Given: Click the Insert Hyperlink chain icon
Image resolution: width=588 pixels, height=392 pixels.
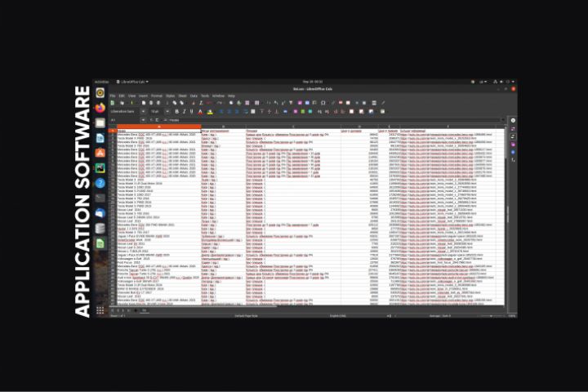Looking at the screenshot, I should pyautogui.click(x=332, y=103).
